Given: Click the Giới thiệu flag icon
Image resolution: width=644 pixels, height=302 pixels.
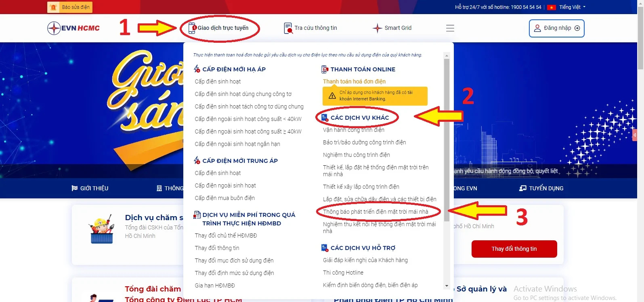Looking at the screenshot, I should point(74,188).
